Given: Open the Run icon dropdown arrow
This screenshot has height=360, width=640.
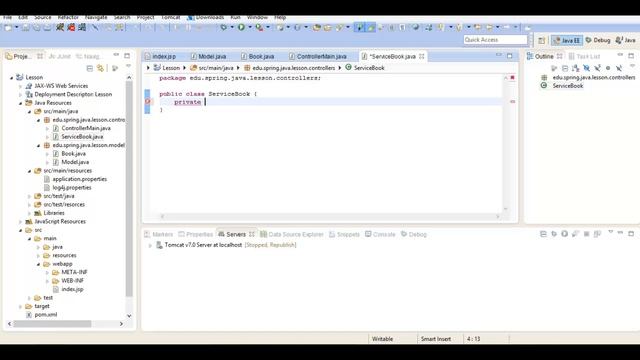Looking at the screenshot, I should pos(250,27).
